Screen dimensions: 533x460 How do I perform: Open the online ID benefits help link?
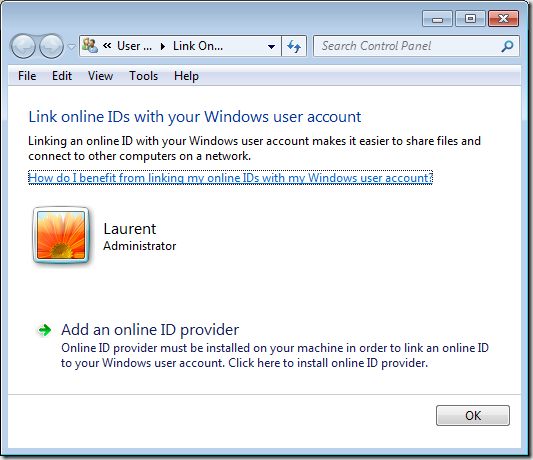coord(230,178)
